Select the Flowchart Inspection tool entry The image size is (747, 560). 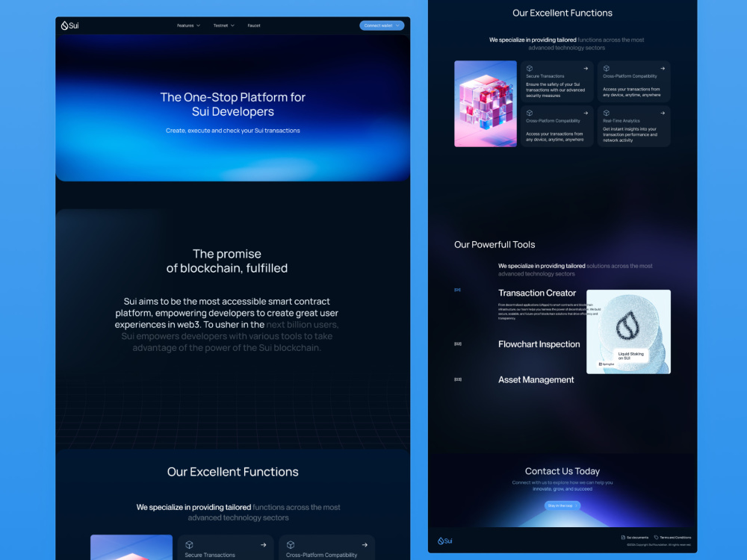pos(539,344)
